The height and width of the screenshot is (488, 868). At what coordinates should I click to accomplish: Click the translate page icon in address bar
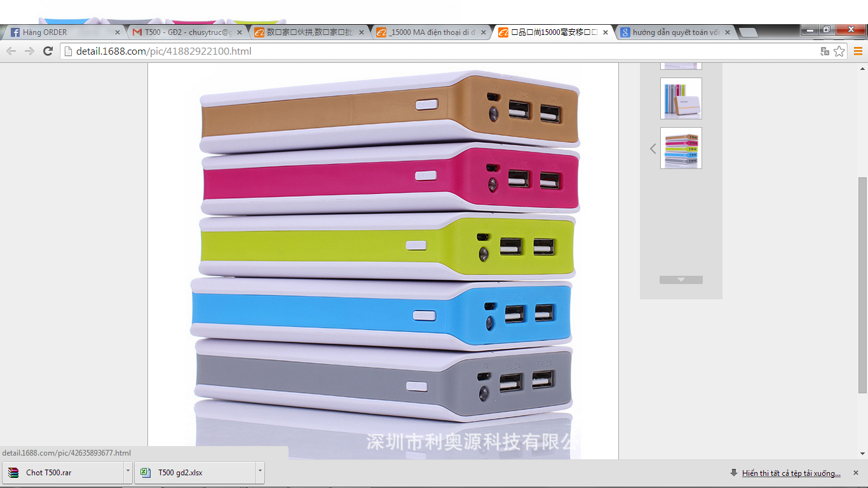(825, 51)
